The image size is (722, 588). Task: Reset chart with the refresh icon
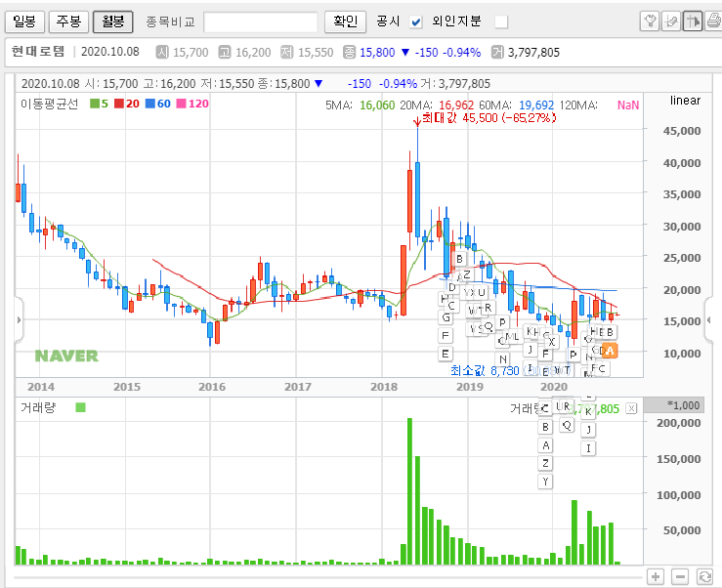pos(704,576)
